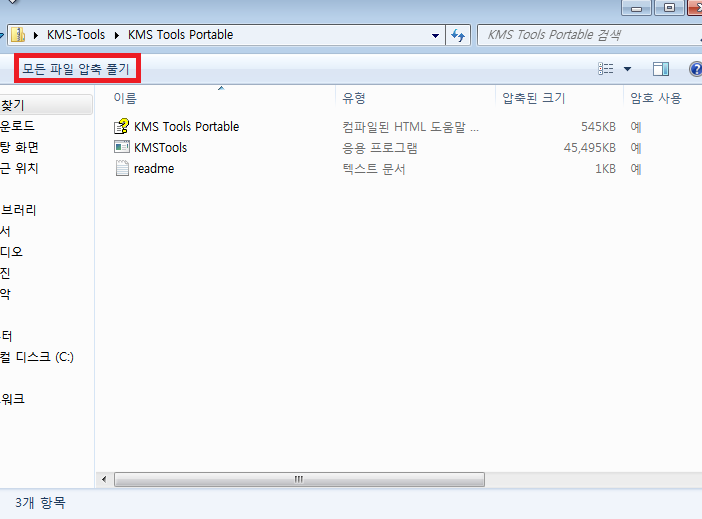The width and height of the screenshot is (702, 519).
Task: Click the KMS Tools Portable help file icon
Action: point(122,127)
